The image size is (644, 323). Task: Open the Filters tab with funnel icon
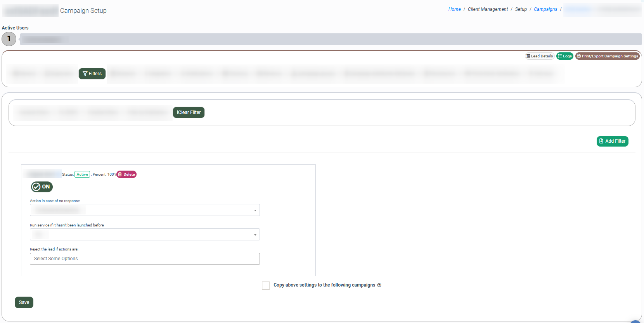point(92,74)
